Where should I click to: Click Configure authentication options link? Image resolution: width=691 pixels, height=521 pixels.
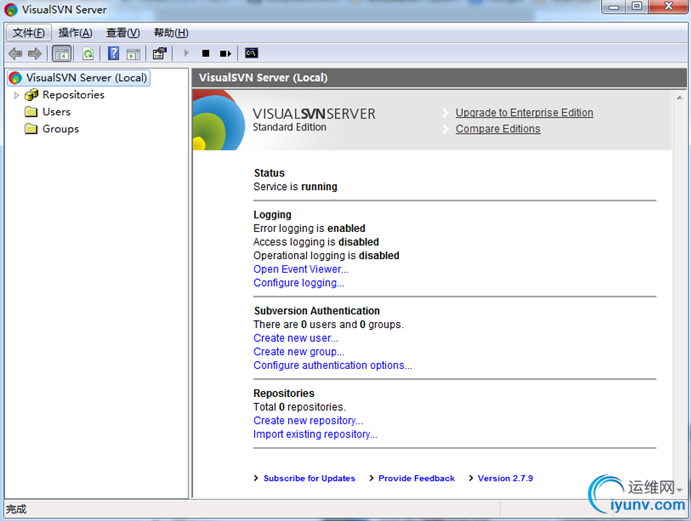coord(333,365)
